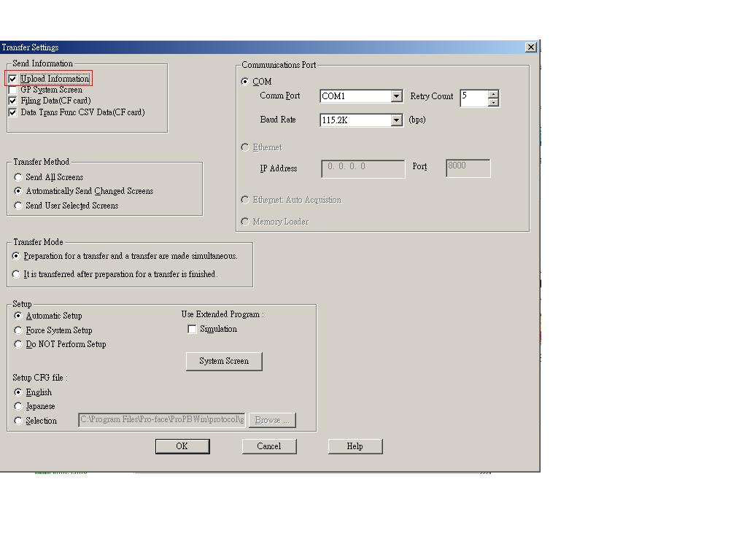This screenshot has height=560, width=747.
Task: Choose Send User Selected Screens option
Action: click(x=18, y=206)
